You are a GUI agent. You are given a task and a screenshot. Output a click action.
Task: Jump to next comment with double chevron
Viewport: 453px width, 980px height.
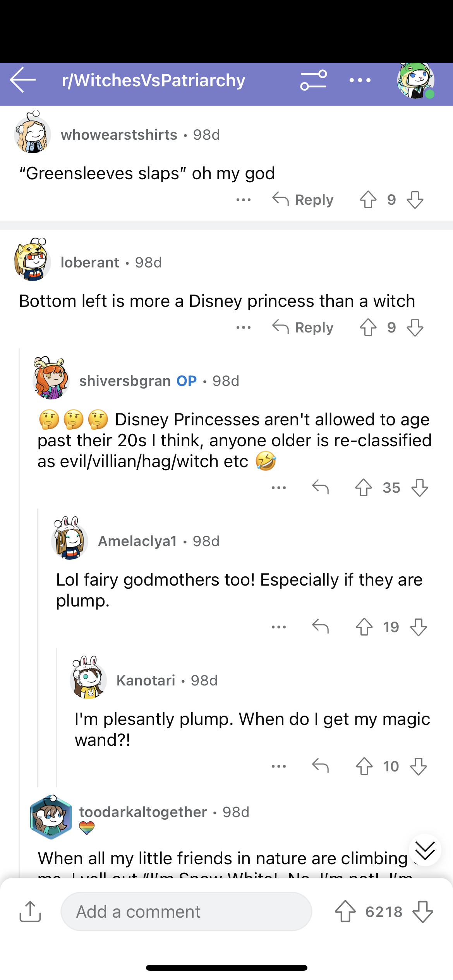[425, 850]
